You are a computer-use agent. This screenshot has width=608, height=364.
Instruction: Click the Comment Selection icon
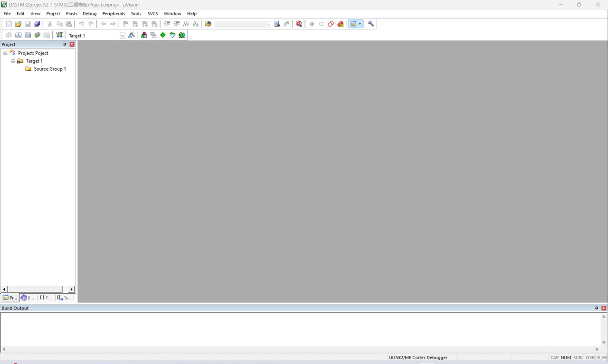(x=186, y=24)
